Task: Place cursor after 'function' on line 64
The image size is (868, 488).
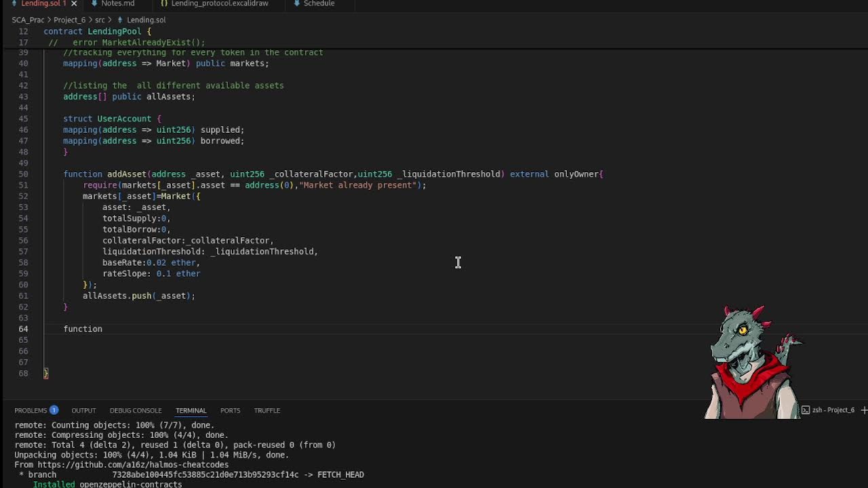Action: coord(103,329)
